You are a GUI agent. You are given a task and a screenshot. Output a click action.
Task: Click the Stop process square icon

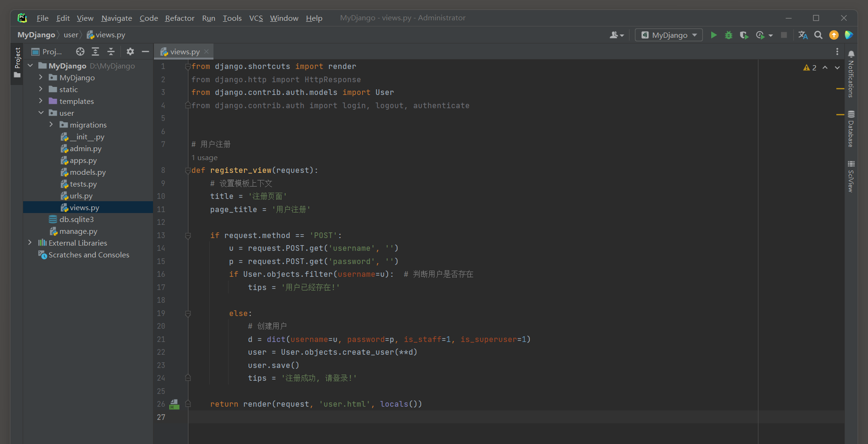pos(784,35)
